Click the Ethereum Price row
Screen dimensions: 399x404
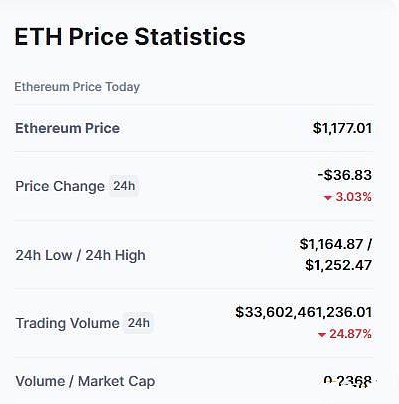194,128
